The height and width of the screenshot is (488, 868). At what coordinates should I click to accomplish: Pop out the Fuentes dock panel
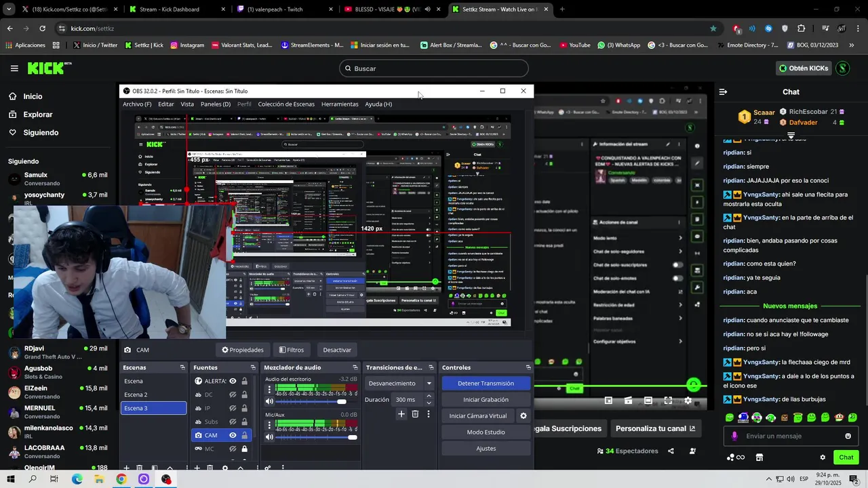click(253, 367)
